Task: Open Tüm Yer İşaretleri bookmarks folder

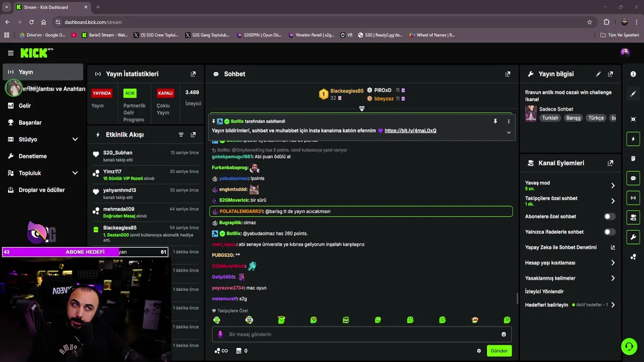Action: click(x=619, y=35)
